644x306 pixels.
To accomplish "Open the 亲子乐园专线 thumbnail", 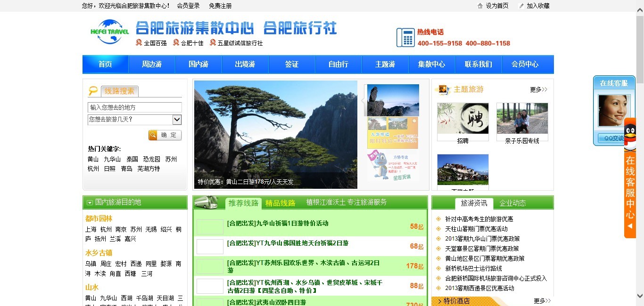I will 522,119.
